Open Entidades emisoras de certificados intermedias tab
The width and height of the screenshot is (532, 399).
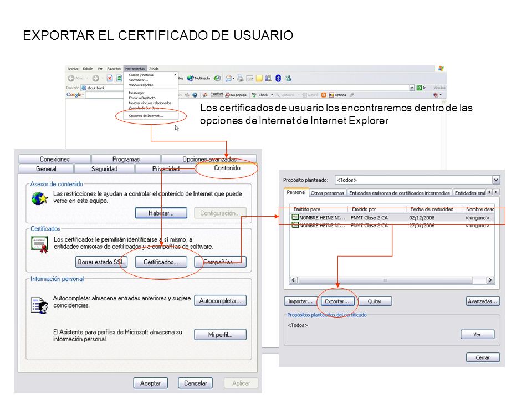click(x=400, y=193)
